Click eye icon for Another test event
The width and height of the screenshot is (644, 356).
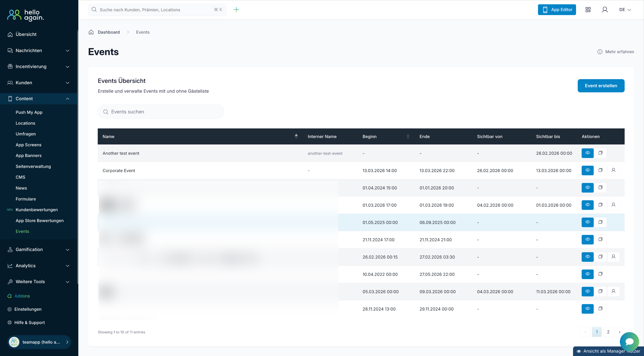587,153
